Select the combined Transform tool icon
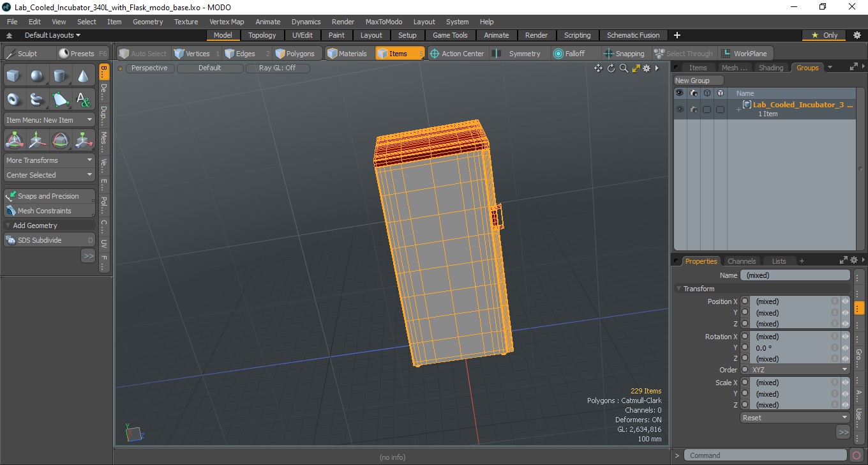The height and width of the screenshot is (465, 868). (13, 140)
